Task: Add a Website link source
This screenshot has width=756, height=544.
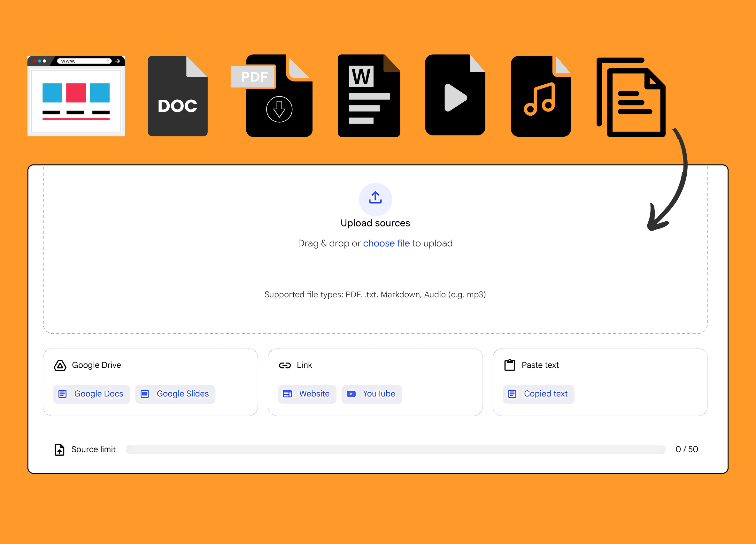Action: tap(307, 394)
